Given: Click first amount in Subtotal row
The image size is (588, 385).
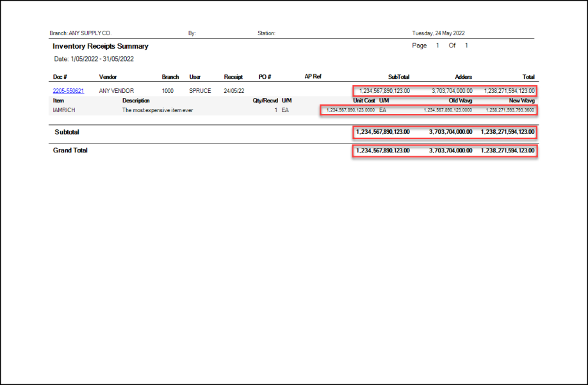Looking at the screenshot, I should (x=383, y=132).
